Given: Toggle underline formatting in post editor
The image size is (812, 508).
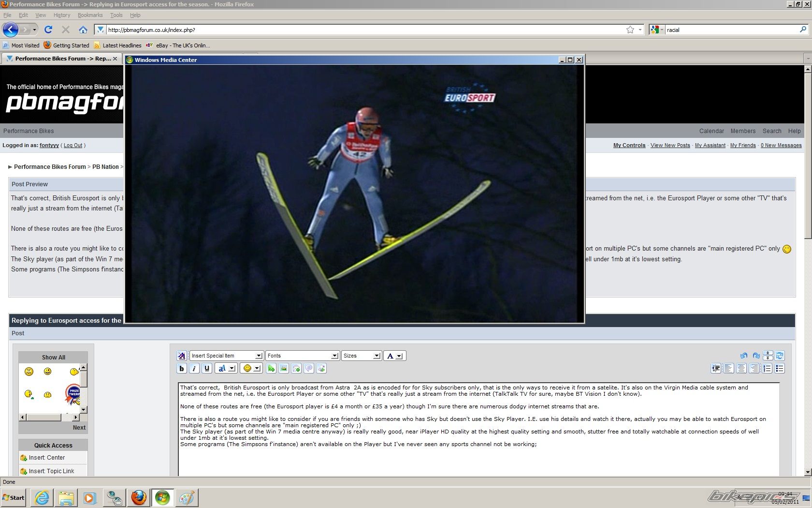Looking at the screenshot, I should (207, 369).
